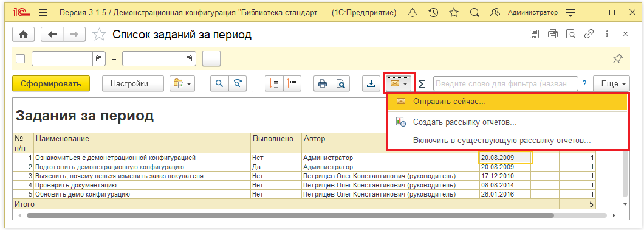Open the three-dot more menu in header
Screen dimensions: 644x230
point(608,34)
